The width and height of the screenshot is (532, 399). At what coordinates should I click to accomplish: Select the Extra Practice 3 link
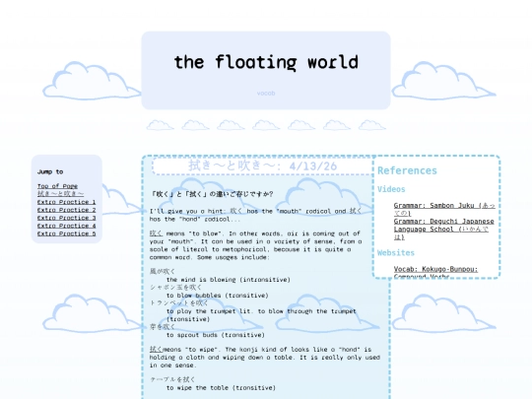pos(67,218)
